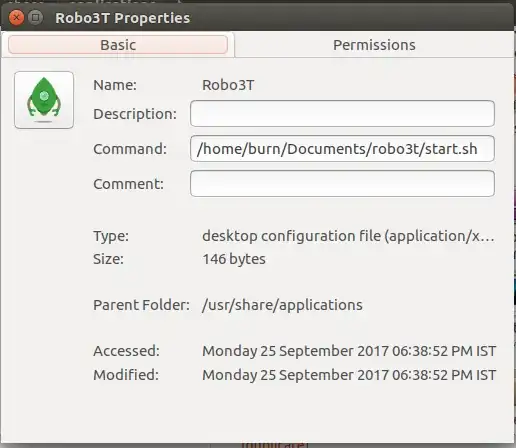Viewport: 516px width, 448px height.
Task: Select the Robo3T name value text
Action: click(228, 85)
